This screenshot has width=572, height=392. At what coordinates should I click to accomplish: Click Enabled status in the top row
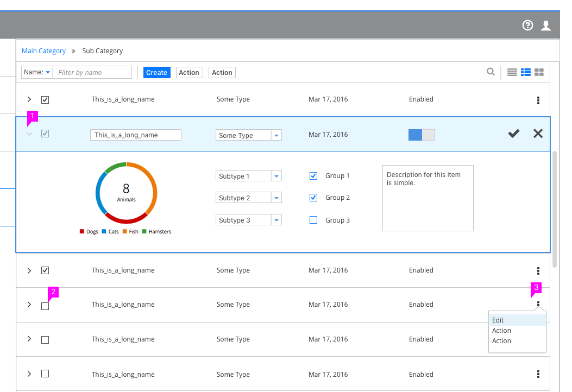coord(421,99)
